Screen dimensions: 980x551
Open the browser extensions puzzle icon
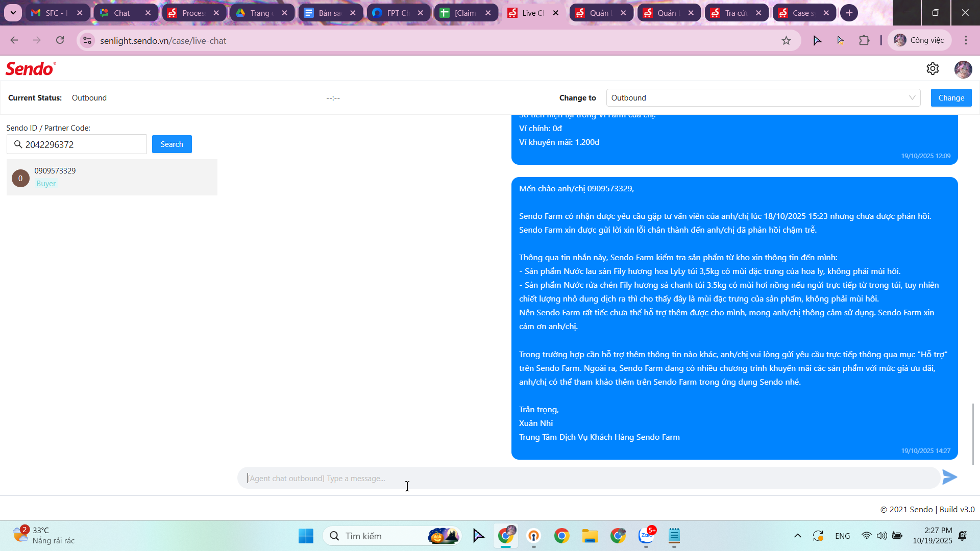pyautogui.click(x=864, y=40)
